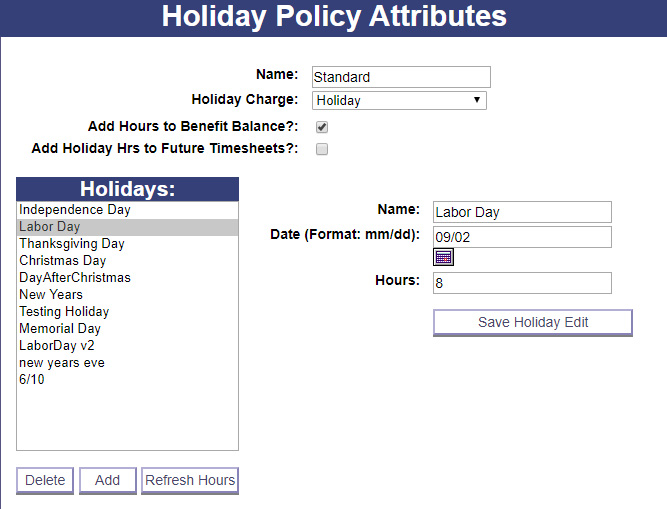Viewport: 667px width, 509px height.
Task: Select New Years in the list
Action: pyautogui.click(x=51, y=295)
